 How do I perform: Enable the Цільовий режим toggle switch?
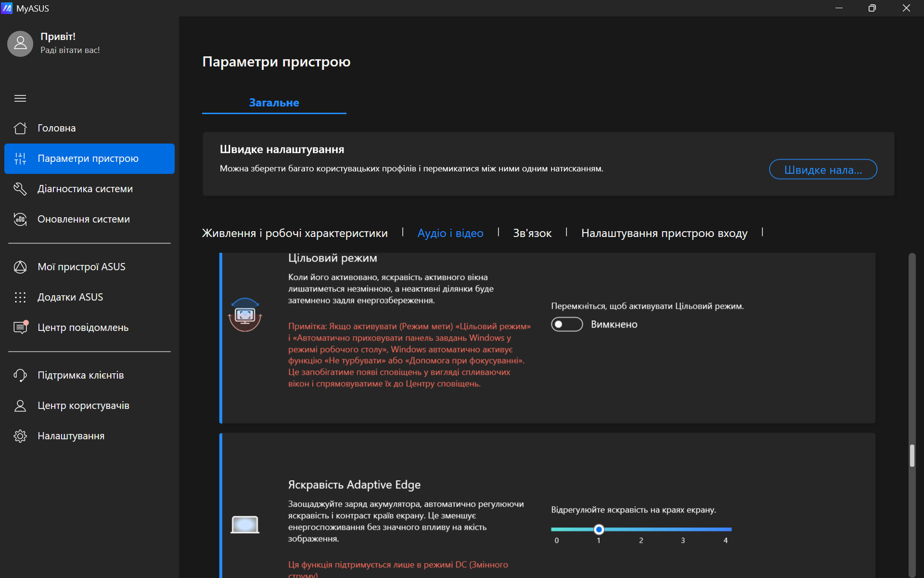566,325
